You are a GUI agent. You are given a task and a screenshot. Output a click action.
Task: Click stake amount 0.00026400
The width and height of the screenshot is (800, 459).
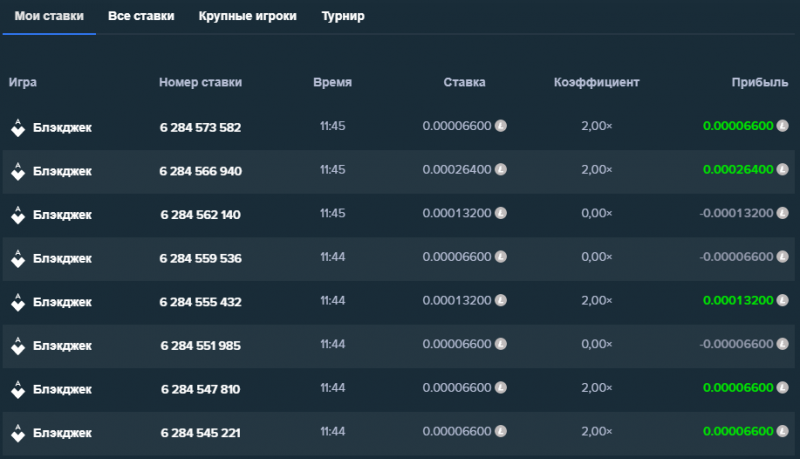coord(457,169)
